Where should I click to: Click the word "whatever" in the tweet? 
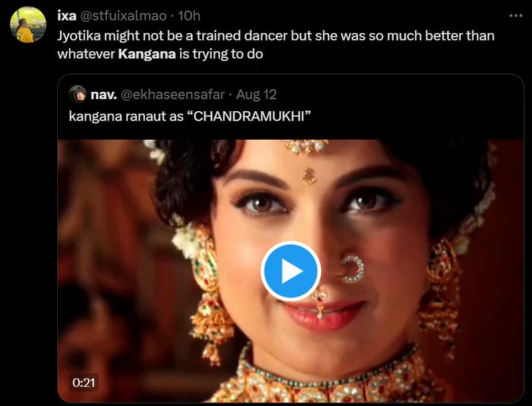(86, 54)
